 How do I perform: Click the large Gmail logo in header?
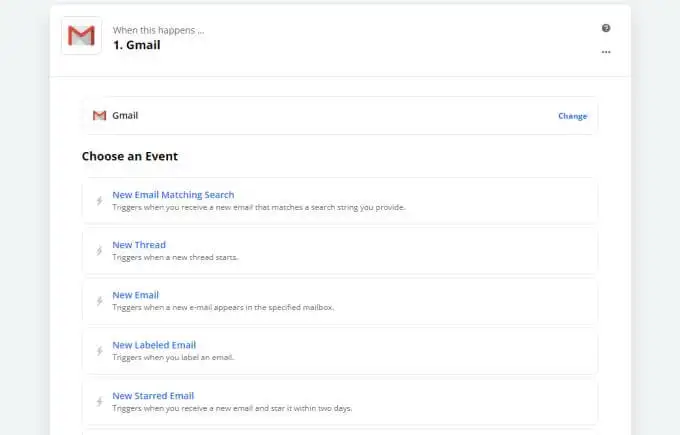(x=82, y=36)
